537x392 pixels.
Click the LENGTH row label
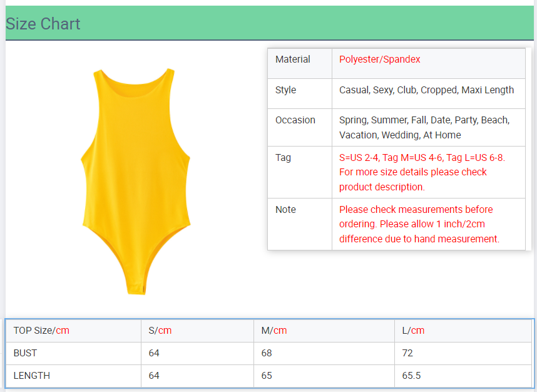coord(32,376)
